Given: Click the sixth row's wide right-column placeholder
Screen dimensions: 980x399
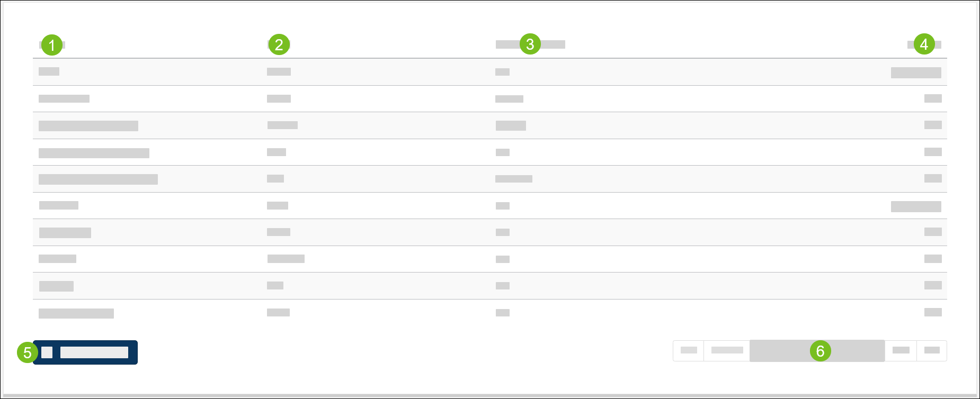Looking at the screenshot, I should point(916,206).
